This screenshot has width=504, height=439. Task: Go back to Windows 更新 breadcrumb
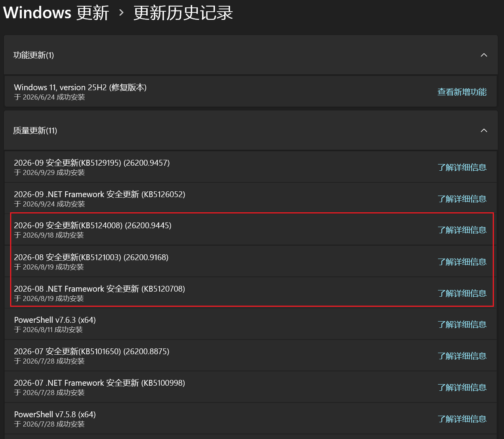[56, 13]
